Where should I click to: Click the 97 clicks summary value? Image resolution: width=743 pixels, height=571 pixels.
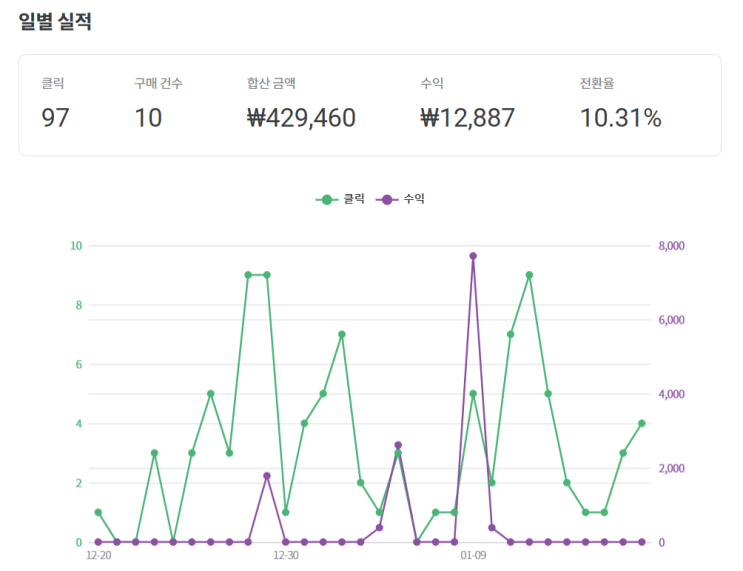coord(55,118)
